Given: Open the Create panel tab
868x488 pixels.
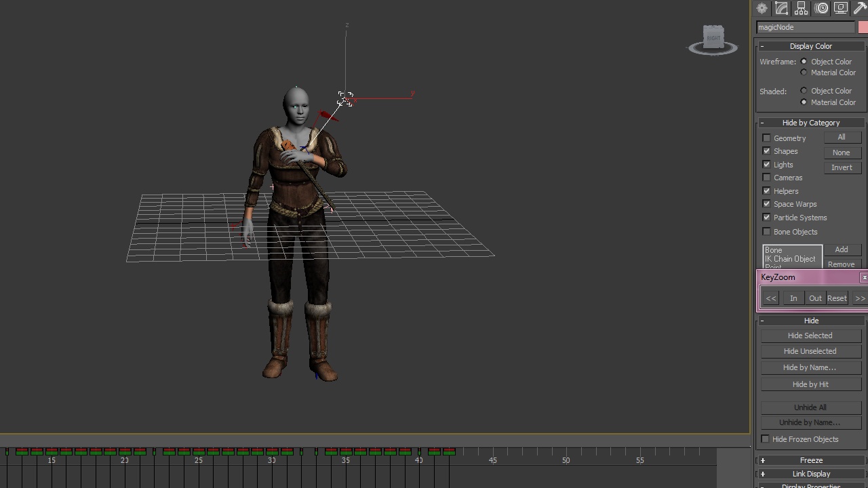Looking at the screenshot, I should click(762, 8).
